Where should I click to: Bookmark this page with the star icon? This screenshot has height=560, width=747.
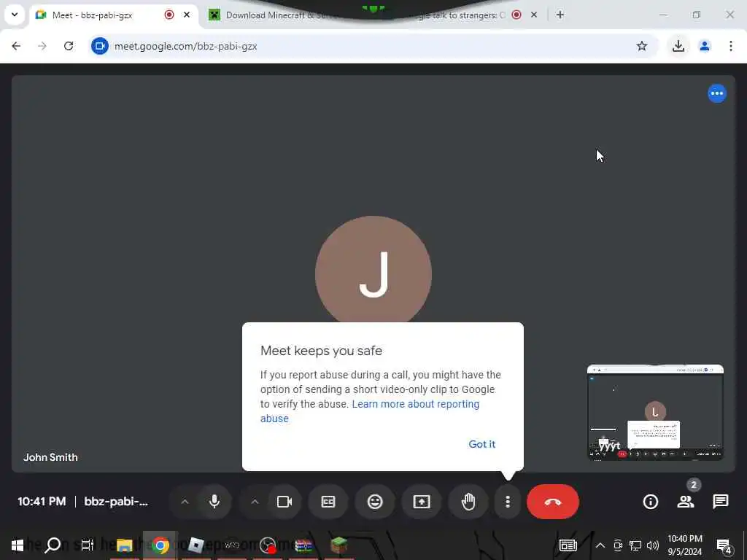pyautogui.click(x=642, y=46)
